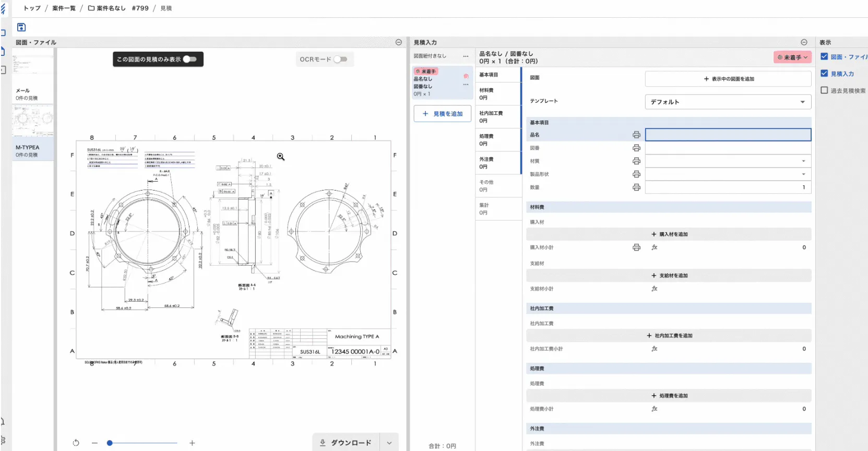
Task: Click the printer icon beside 数量
Action: click(x=636, y=187)
